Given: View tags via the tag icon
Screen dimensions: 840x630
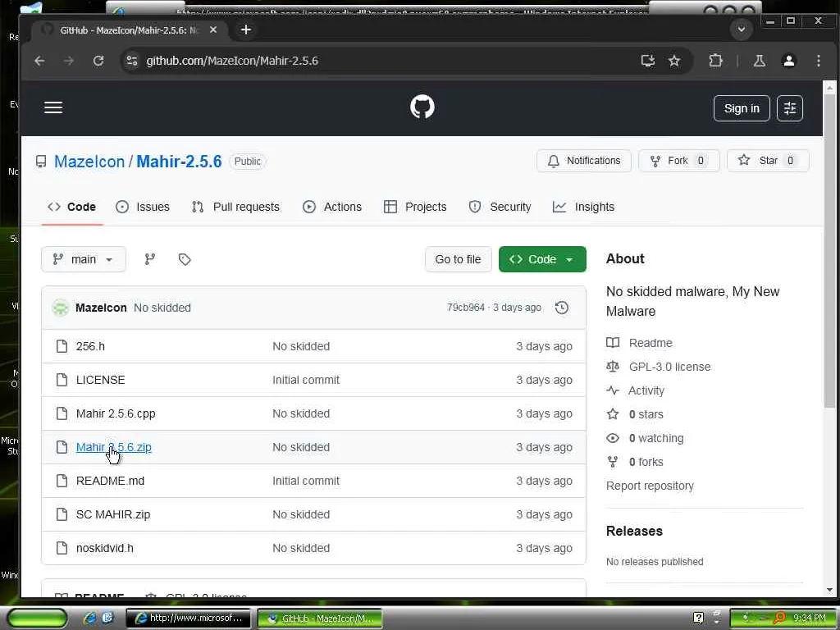Looking at the screenshot, I should [x=185, y=259].
